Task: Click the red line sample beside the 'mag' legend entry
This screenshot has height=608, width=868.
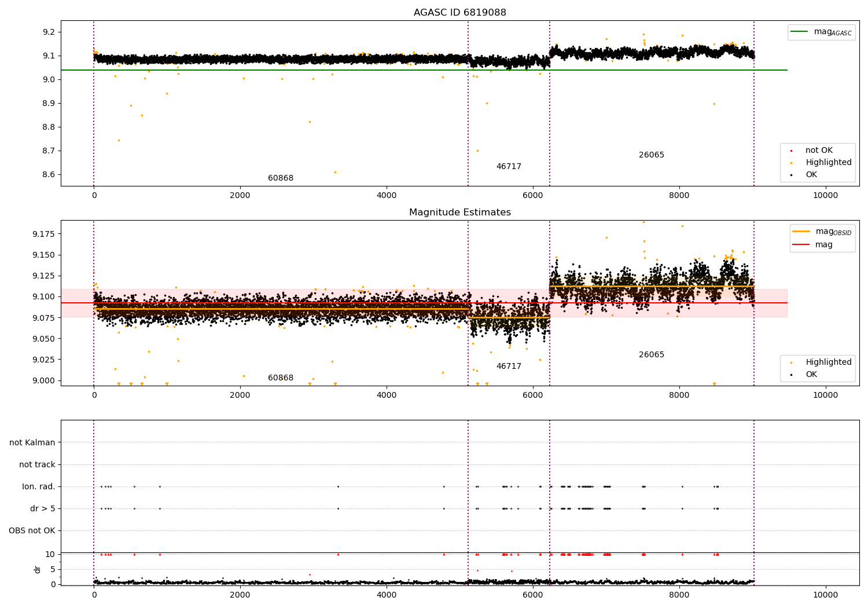Action: (x=801, y=244)
